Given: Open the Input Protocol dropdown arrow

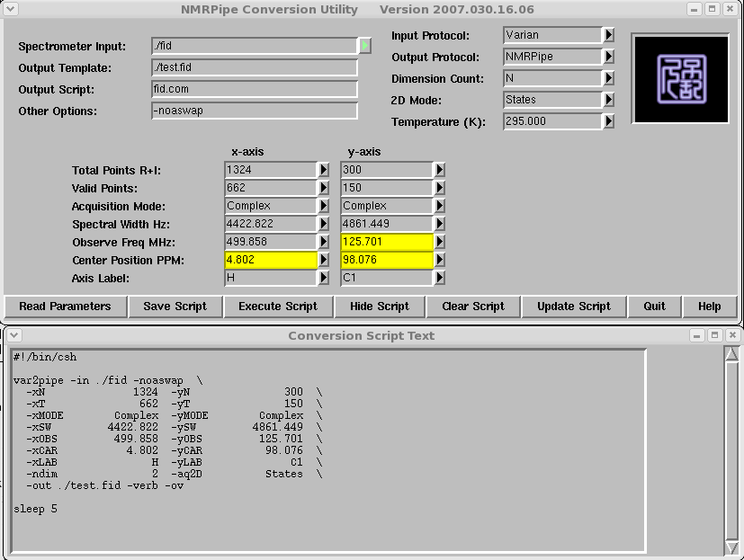Looking at the screenshot, I should (x=608, y=35).
